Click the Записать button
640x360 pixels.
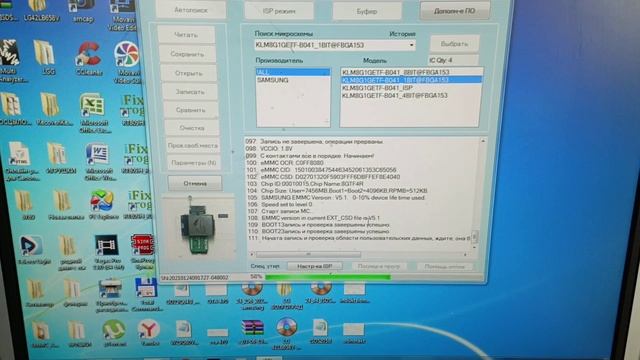(x=190, y=92)
